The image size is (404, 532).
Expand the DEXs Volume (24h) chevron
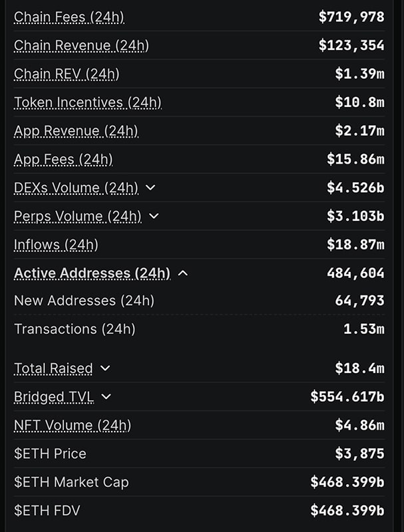pos(150,188)
